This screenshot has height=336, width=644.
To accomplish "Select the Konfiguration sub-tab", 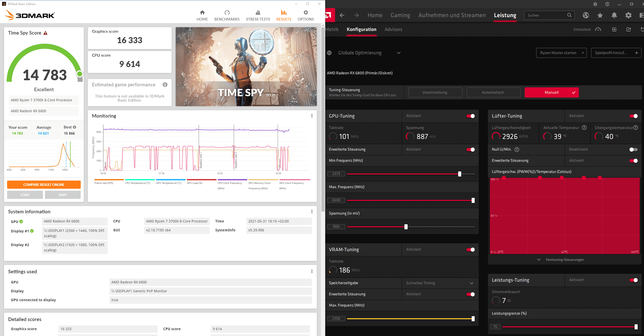I will [361, 29].
